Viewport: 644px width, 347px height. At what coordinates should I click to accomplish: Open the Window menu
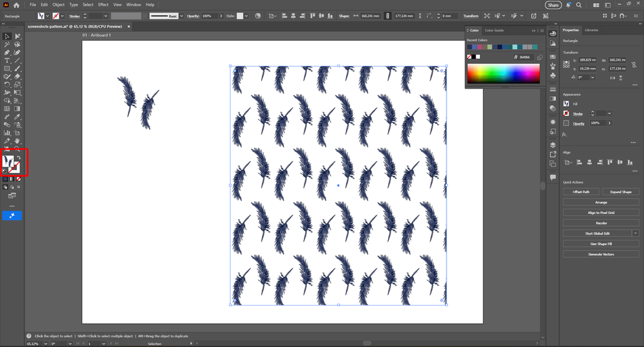133,5
